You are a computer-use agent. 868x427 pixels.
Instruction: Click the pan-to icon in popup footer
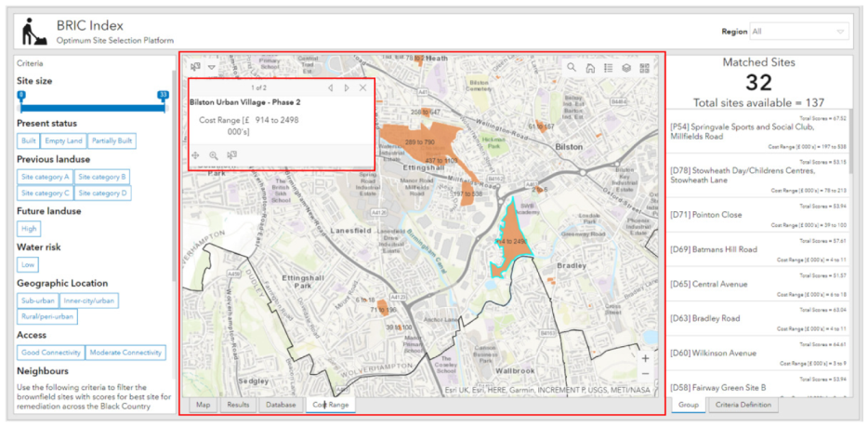196,155
